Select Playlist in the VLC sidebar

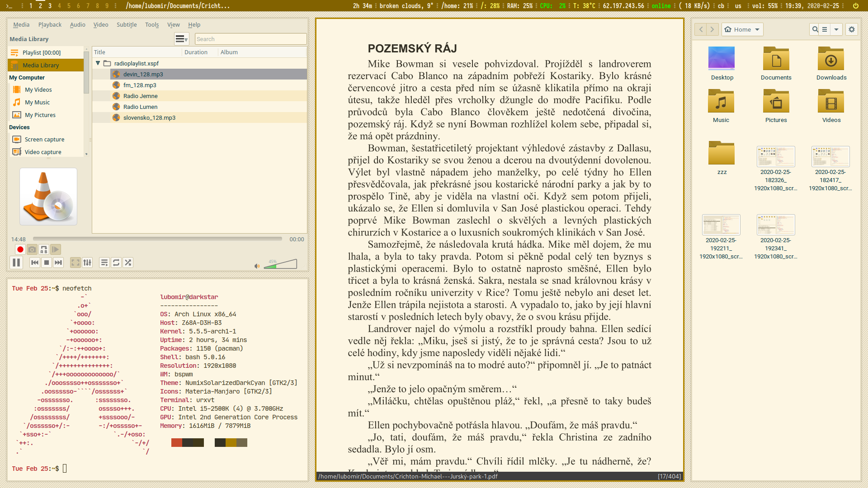point(46,52)
